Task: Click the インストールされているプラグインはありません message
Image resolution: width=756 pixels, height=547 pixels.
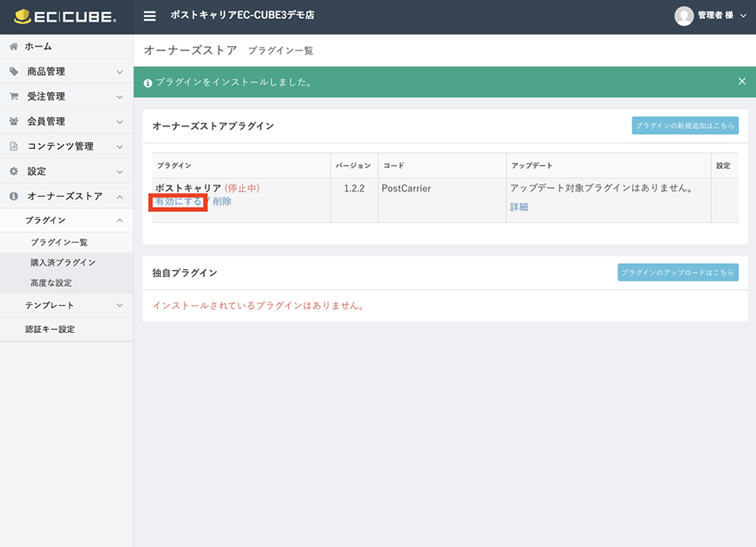Action: [259, 306]
